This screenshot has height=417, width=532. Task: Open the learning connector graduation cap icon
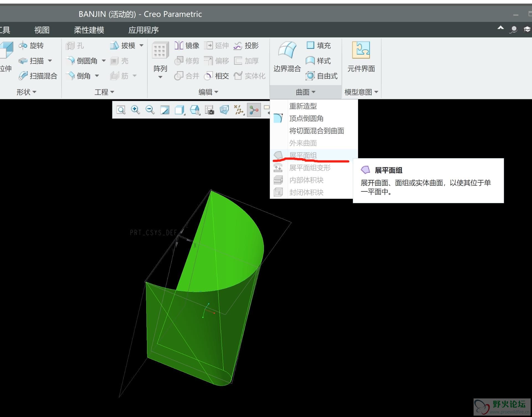point(527,29)
